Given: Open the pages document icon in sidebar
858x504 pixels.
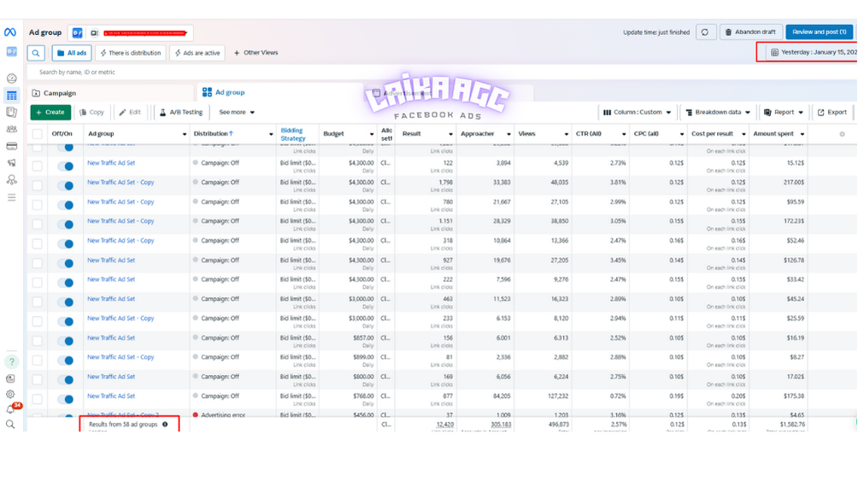Looking at the screenshot, I should tap(11, 112).
